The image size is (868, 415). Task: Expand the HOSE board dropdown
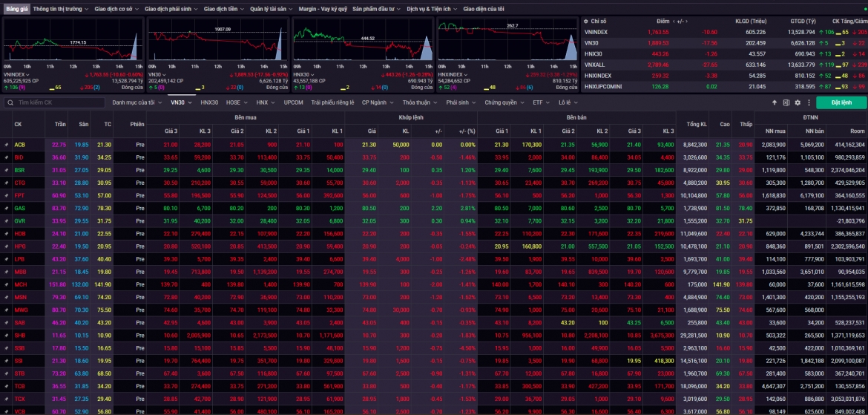click(236, 102)
